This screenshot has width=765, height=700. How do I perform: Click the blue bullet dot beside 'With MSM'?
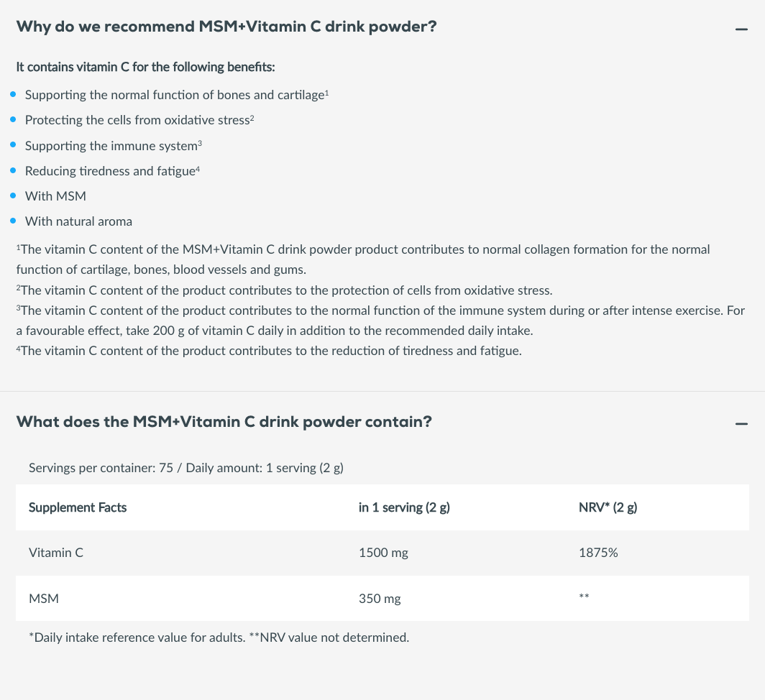[13, 195]
